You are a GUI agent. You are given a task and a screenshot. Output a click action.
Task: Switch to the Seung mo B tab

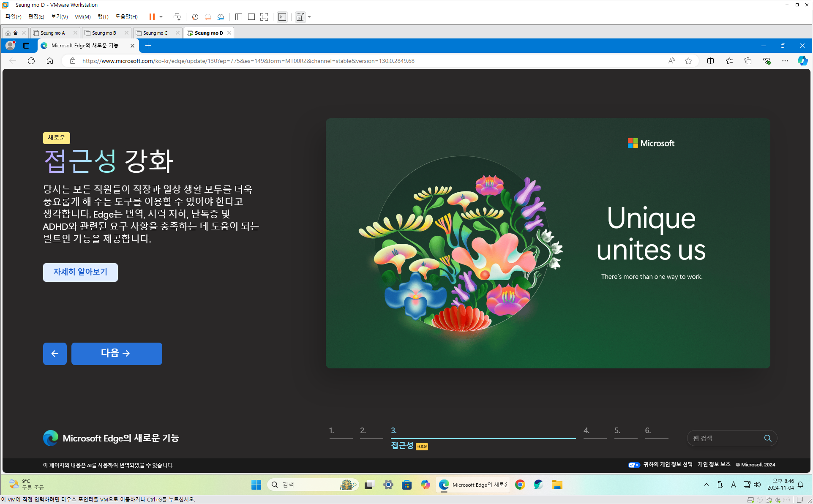pos(104,33)
